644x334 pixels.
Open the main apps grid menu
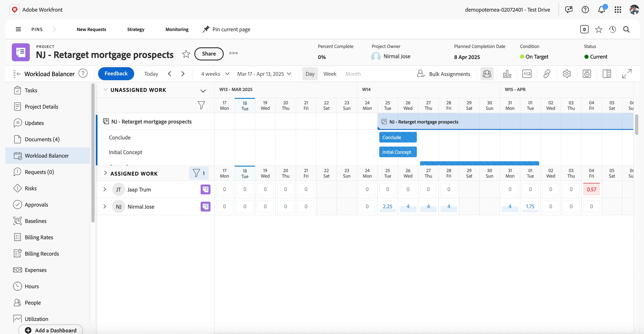click(x=618, y=10)
